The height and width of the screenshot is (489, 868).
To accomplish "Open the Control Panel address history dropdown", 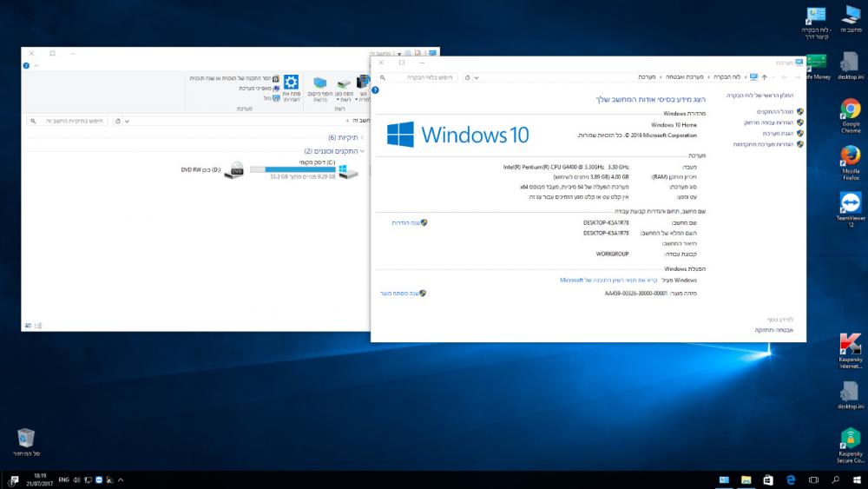I will 477,77.
